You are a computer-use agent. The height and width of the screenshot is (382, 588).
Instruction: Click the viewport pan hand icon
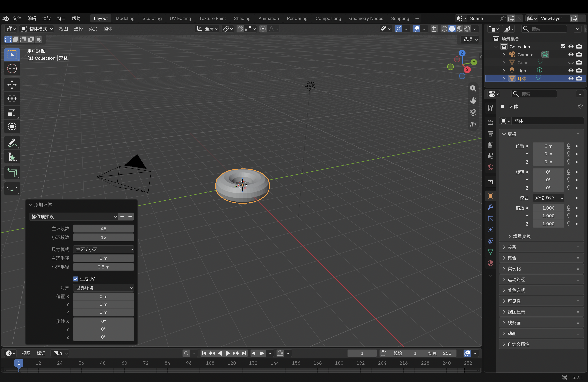(x=473, y=100)
